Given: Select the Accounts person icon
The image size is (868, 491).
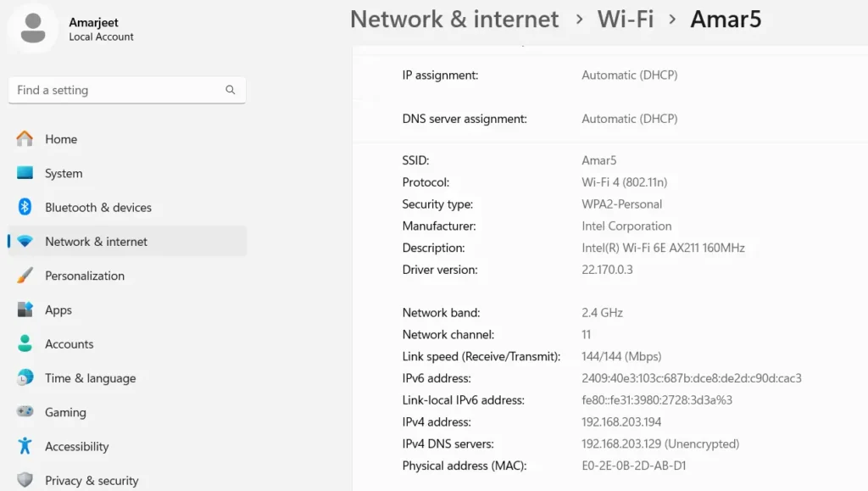Looking at the screenshot, I should coord(24,343).
